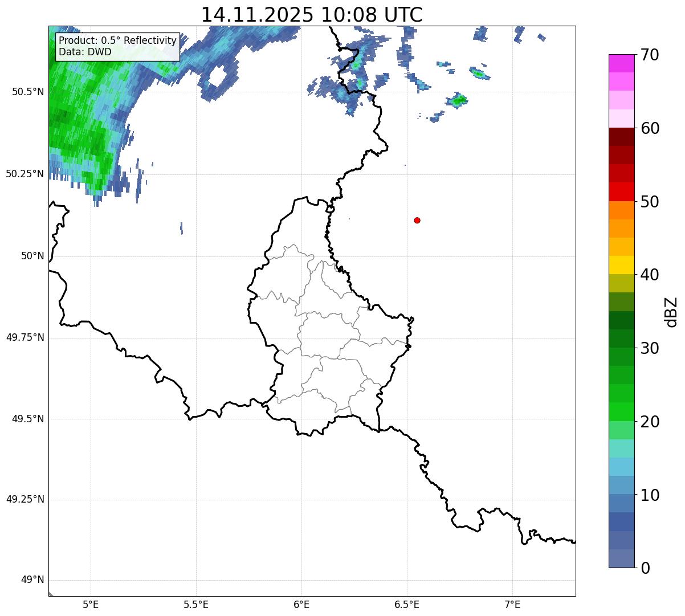This screenshot has height=616, width=685.
Task: Click the colorbar tick label 20
Action: tap(650, 422)
